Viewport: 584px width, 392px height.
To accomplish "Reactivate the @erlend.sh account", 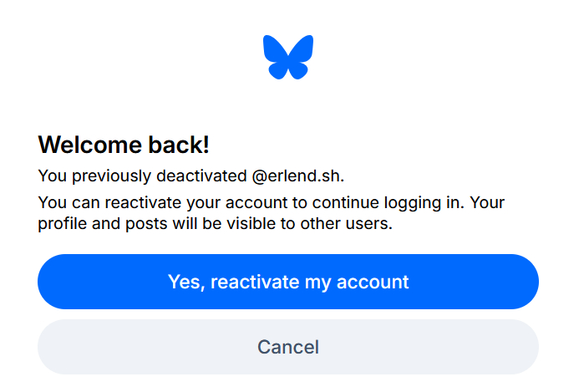I will coord(288,282).
